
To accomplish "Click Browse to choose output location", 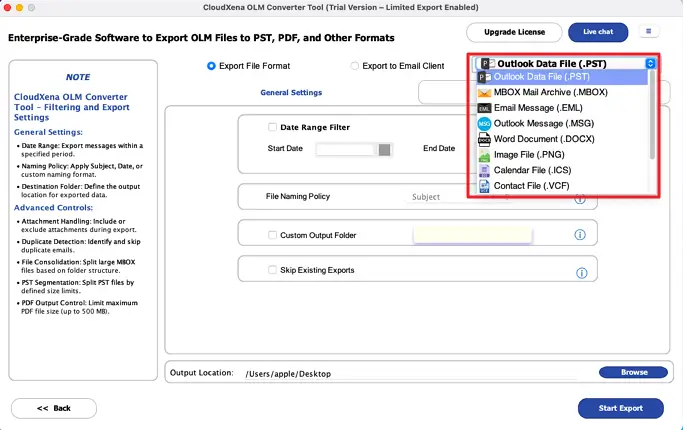I will point(634,372).
